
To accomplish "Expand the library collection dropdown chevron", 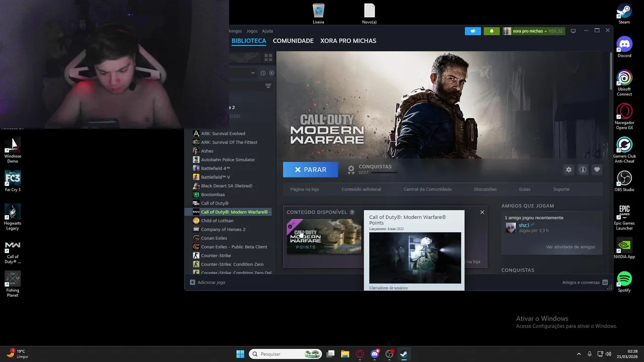I will 253,73.
